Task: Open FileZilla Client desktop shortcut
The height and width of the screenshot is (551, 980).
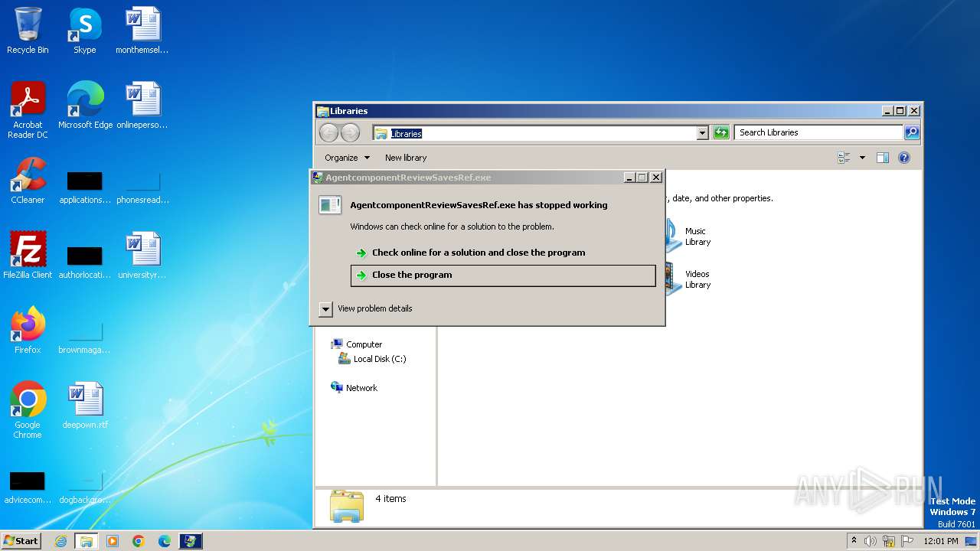Action: 28,256
